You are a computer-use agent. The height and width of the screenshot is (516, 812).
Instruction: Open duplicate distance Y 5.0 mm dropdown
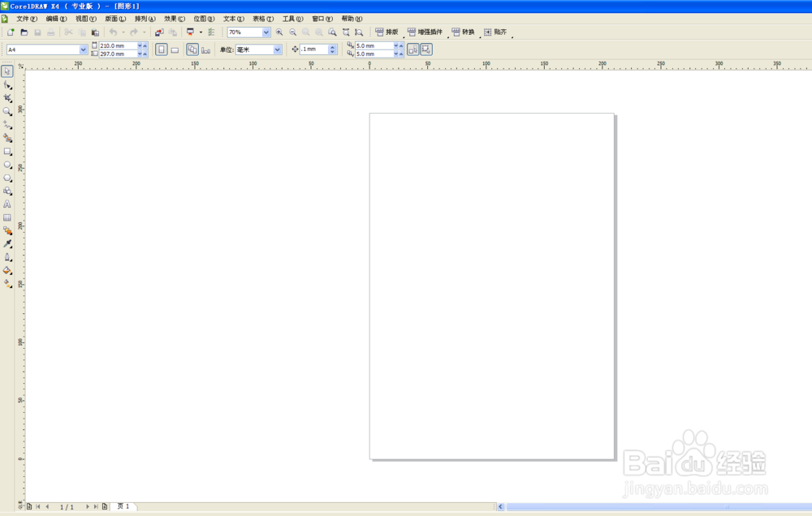click(x=396, y=54)
